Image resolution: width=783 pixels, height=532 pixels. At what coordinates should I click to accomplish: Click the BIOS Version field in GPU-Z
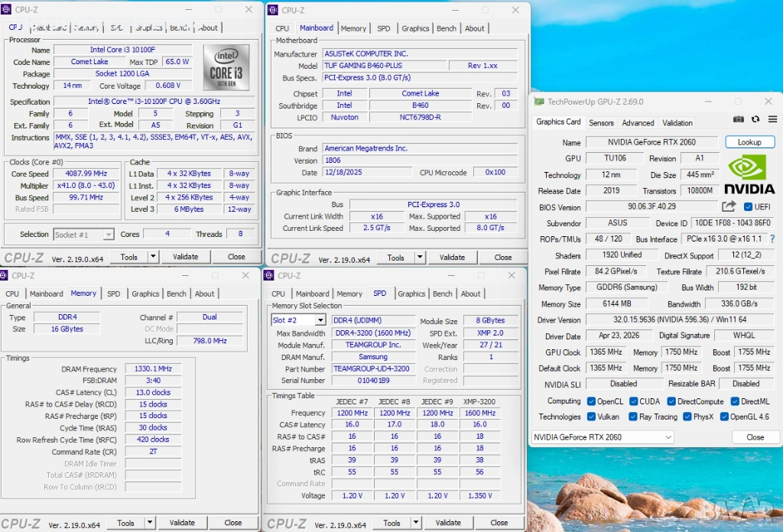[651, 206]
